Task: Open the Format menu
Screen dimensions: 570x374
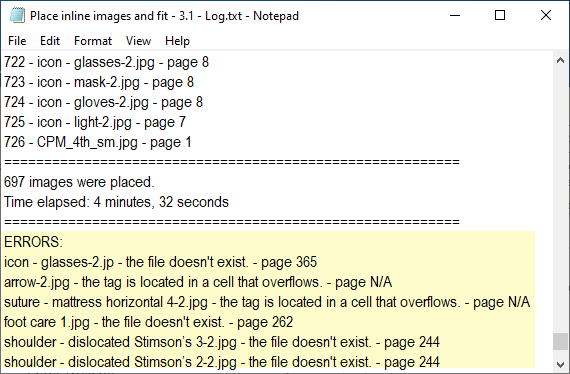Action: coord(93,41)
